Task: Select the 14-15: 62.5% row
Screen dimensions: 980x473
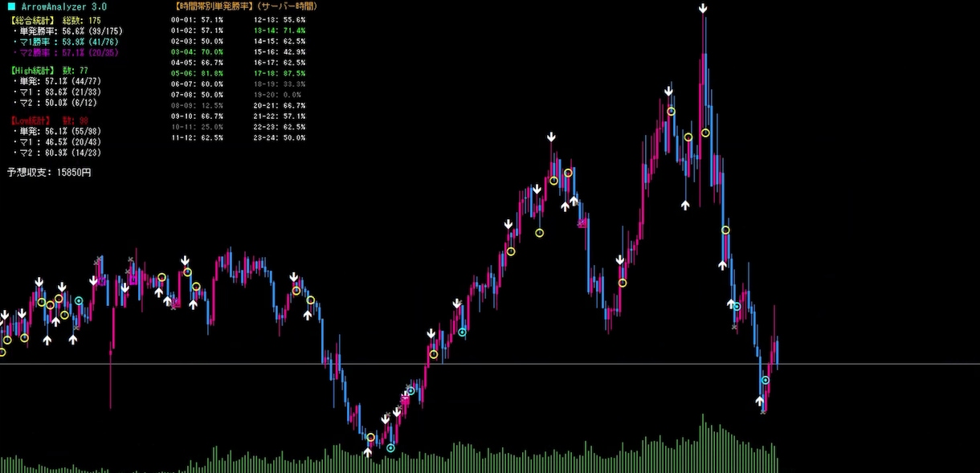Action: 280,41
